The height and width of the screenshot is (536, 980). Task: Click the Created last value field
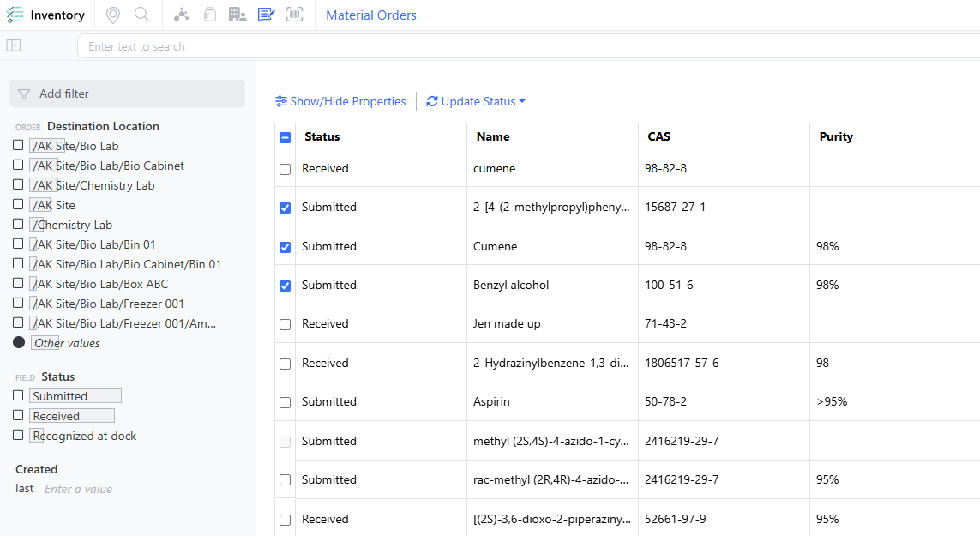[79, 489]
